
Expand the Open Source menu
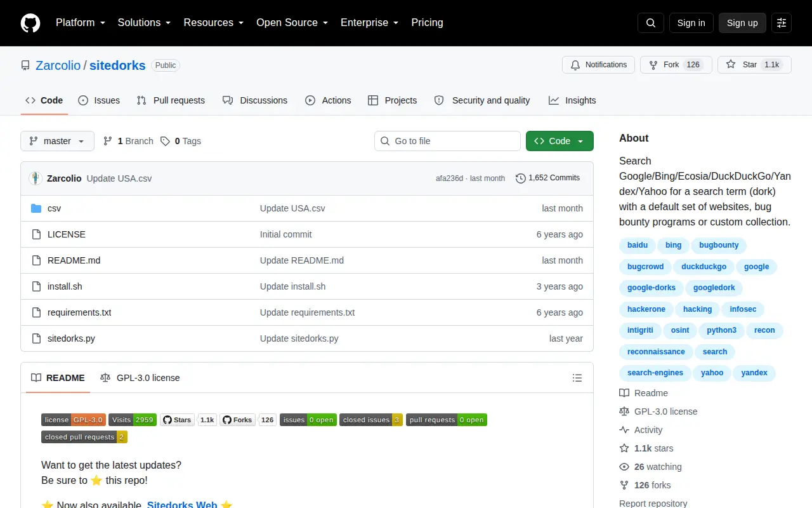[x=292, y=23]
